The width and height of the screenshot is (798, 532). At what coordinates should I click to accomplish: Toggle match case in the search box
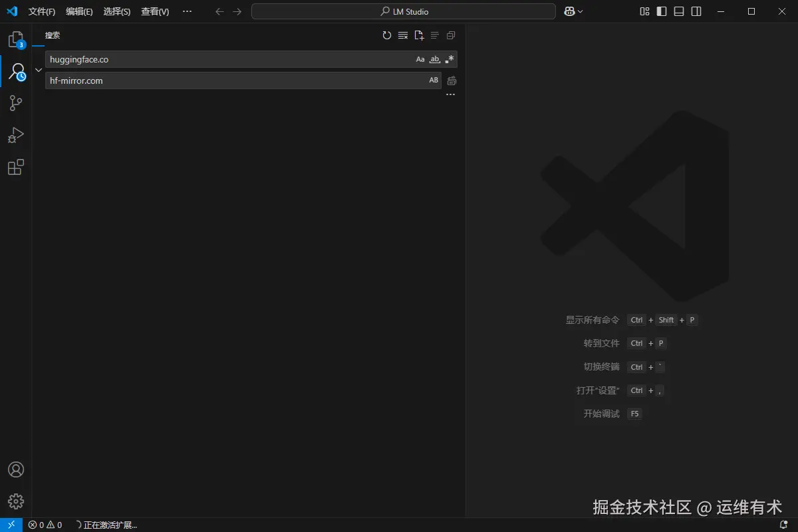(420, 59)
